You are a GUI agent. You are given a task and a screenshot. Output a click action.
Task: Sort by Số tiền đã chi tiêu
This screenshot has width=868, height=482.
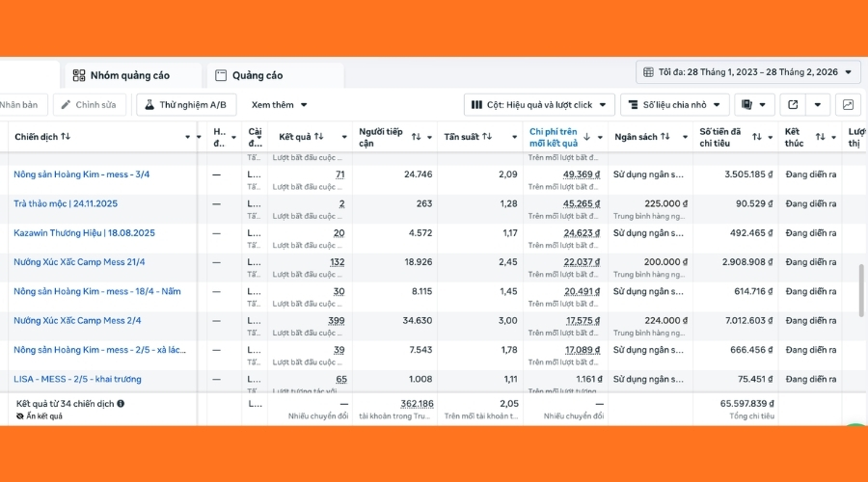[x=757, y=137]
